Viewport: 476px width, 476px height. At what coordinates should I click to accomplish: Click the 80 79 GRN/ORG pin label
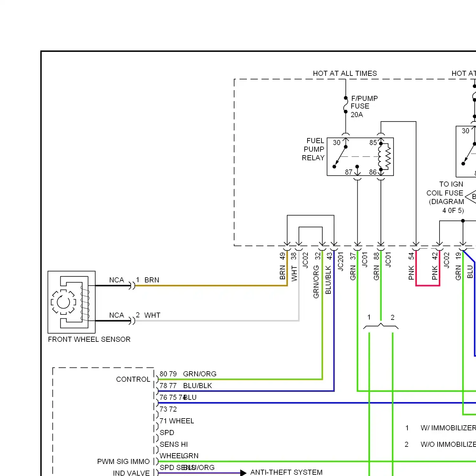[188, 374]
